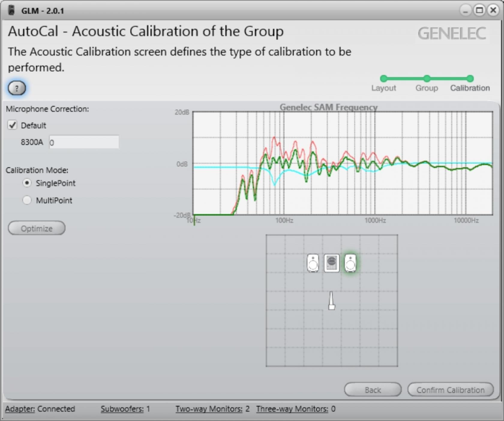This screenshot has width=504, height=421.
Task: Select the subwoofer icon in the layout grid
Action: (x=331, y=263)
